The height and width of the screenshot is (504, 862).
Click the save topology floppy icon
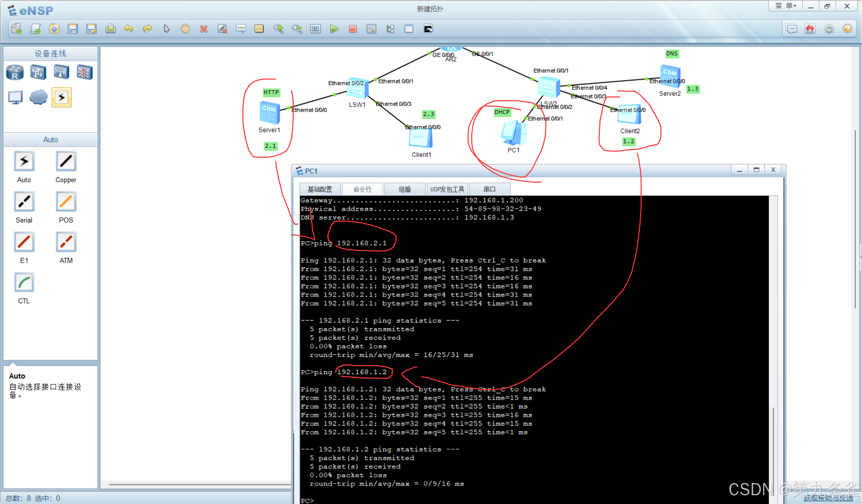click(72, 29)
